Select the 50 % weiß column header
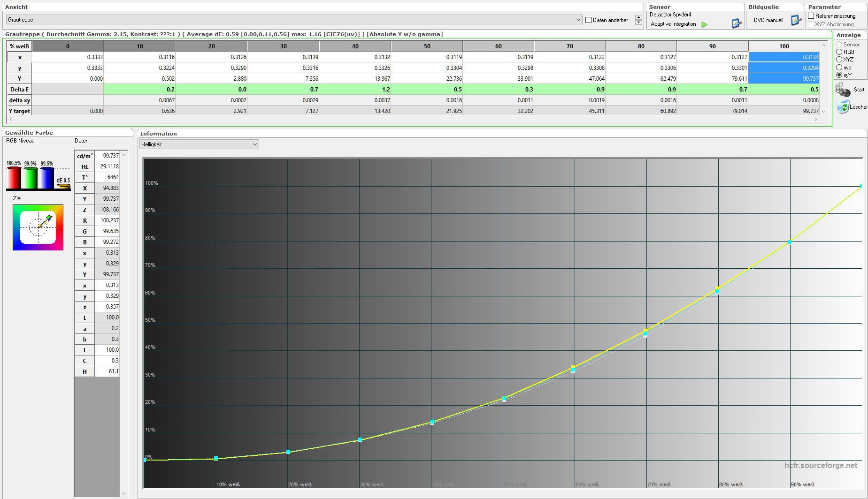This screenshot has width=868, height=499. coord(426,46)
